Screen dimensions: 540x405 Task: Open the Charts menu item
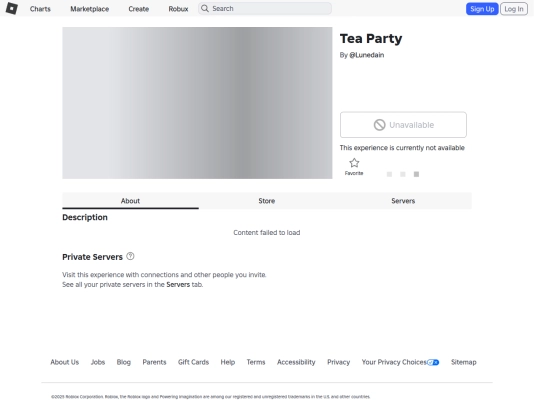(x=40, y=9)
